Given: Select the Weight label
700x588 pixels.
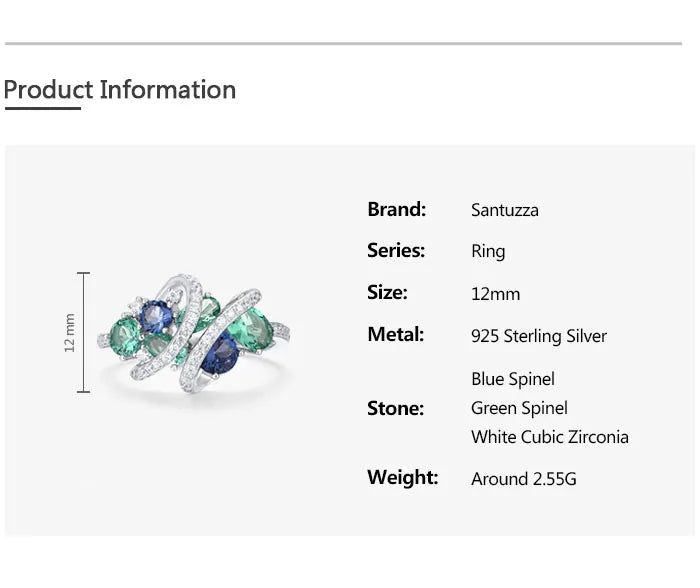Looking at the screenshot, I should pyautogui.click(x=402, y=478).
